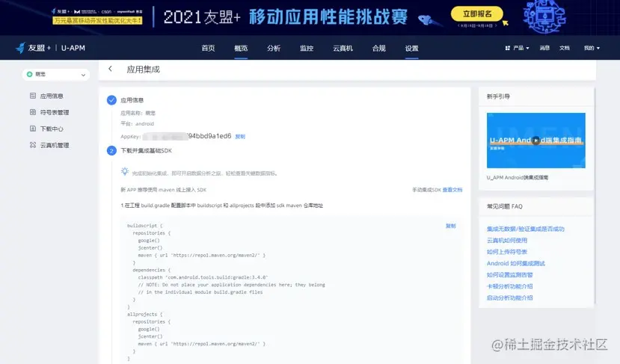Click the 下载中心 sidebar icon

[33, 129]
